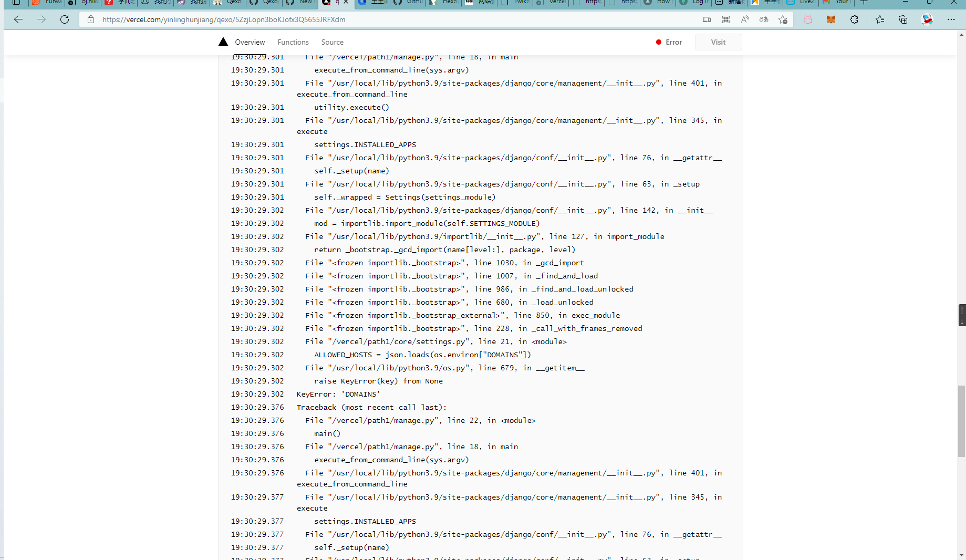966x560 pixels.
Task: Add this page to favorites
Action: (x=783, y=19)
